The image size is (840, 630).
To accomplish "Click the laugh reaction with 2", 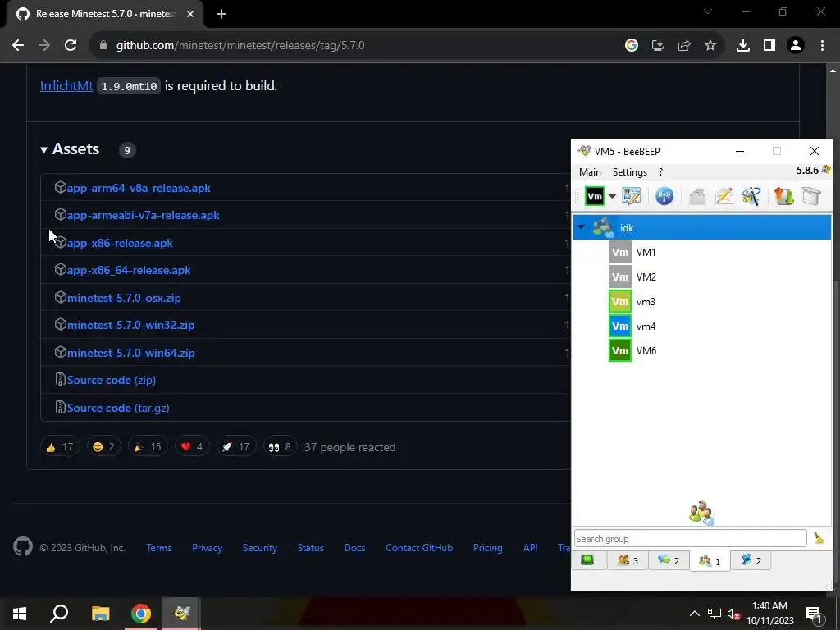I will pyautogui.click(x=104, y=447).
